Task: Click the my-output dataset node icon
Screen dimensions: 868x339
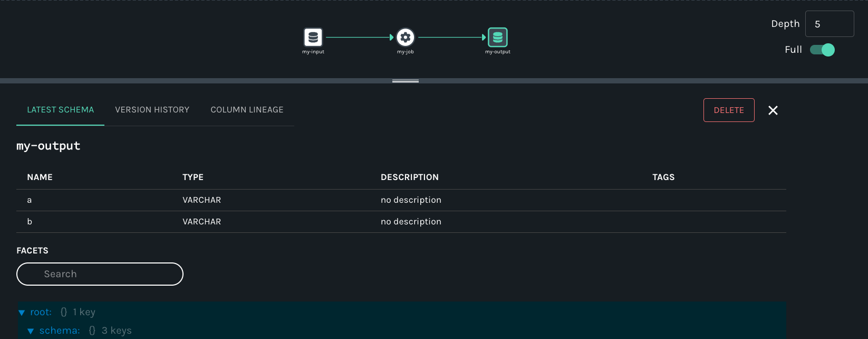Action: (498, 37)
